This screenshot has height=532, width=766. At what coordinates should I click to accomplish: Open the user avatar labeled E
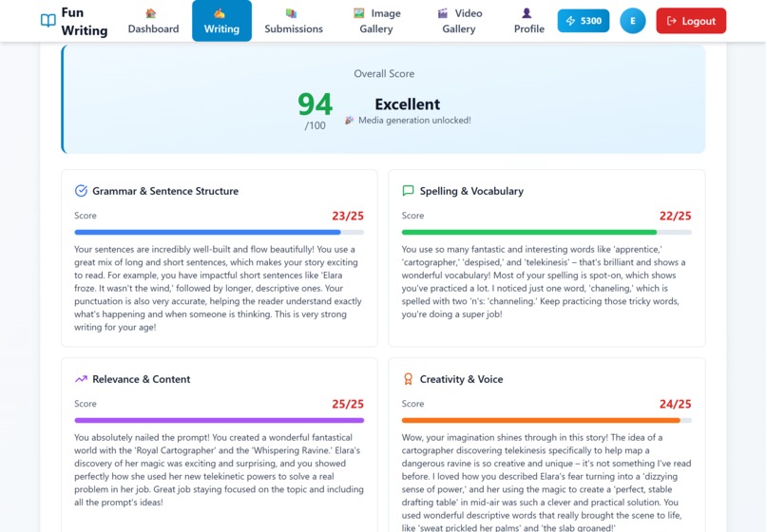633,21
